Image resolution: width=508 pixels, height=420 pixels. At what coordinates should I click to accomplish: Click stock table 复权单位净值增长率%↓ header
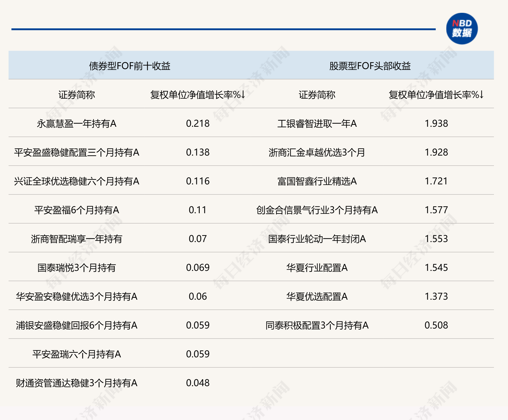[x=436, y=95]
